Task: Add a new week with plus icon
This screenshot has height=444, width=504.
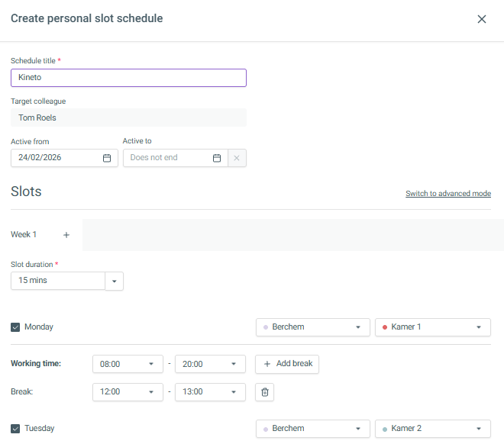Action: pos(66,235)
